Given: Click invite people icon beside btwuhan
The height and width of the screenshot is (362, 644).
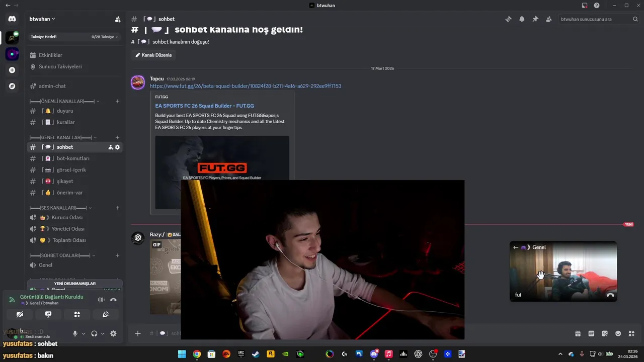Looking at the screenshot, I should tap(118, 19).
